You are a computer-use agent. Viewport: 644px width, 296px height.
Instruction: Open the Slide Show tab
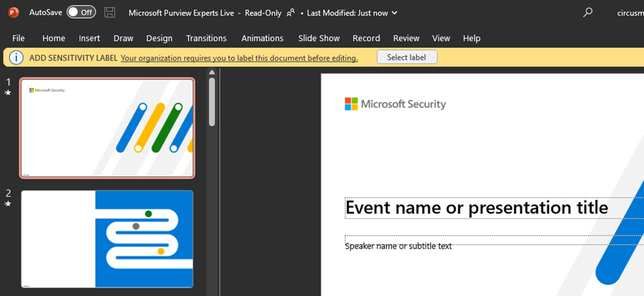point(319,39)
